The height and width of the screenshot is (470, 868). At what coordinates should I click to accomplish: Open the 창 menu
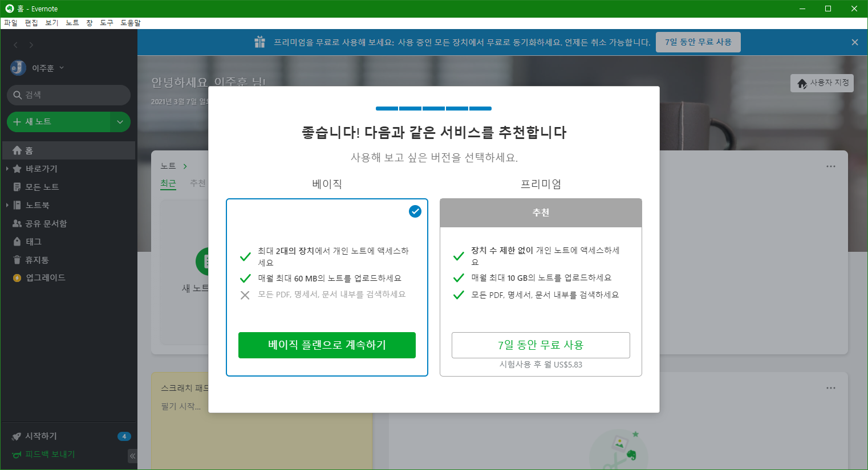[90, 23]
